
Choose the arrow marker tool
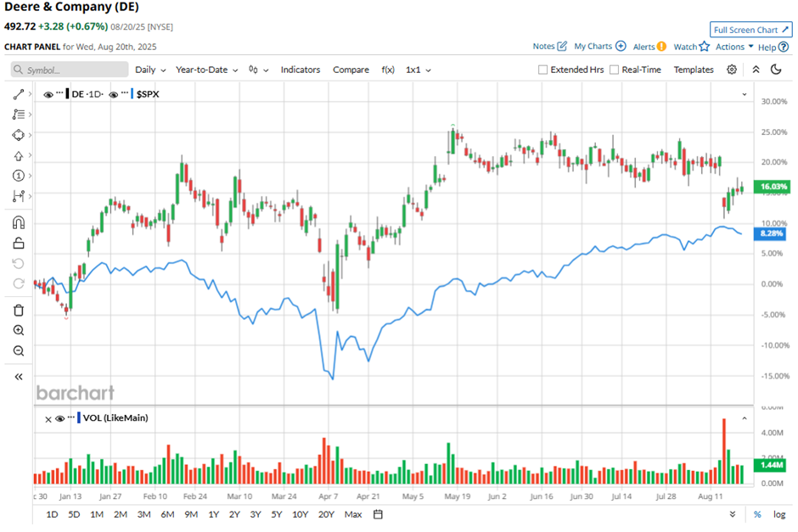[19, 155]
